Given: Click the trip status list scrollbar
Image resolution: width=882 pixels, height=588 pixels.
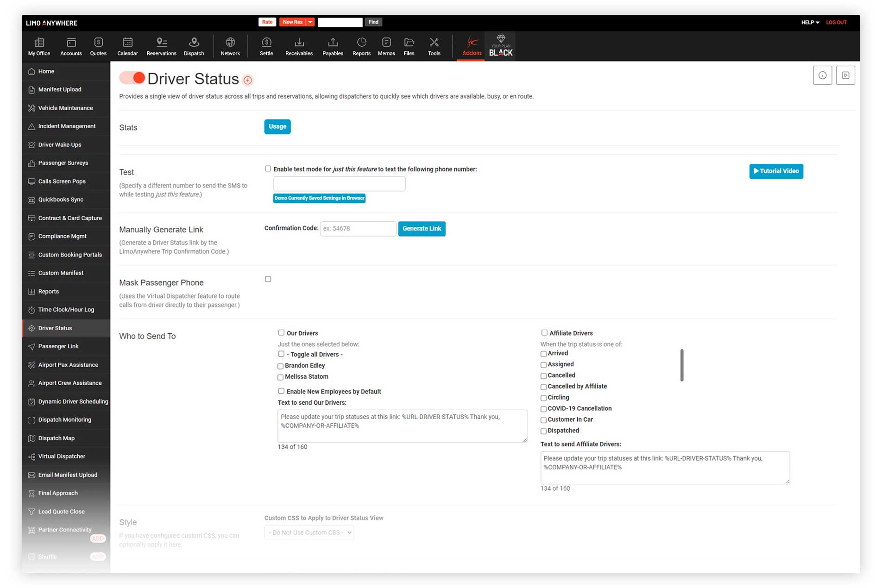Looking at the screenshot, I should coord(682,365).
